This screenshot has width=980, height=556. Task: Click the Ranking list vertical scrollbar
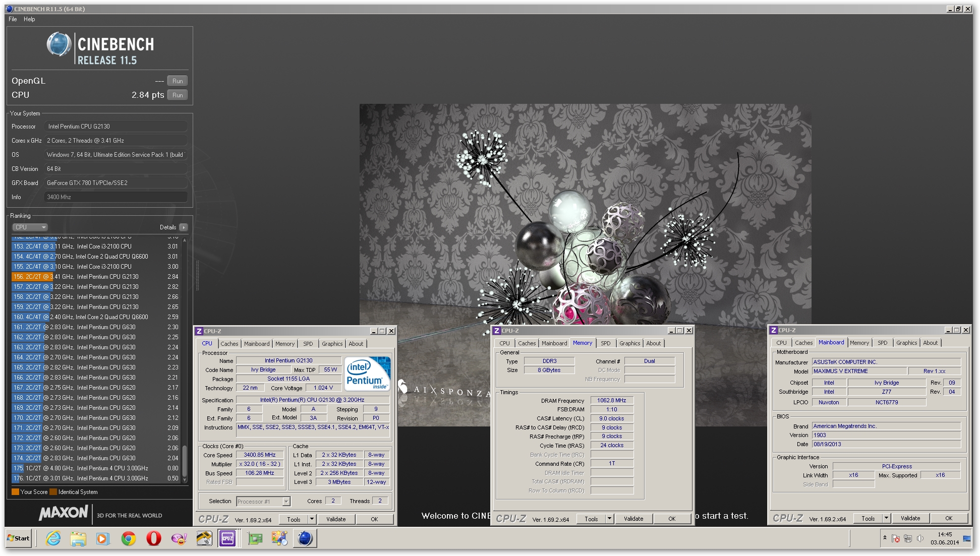[x=185, y=359]
